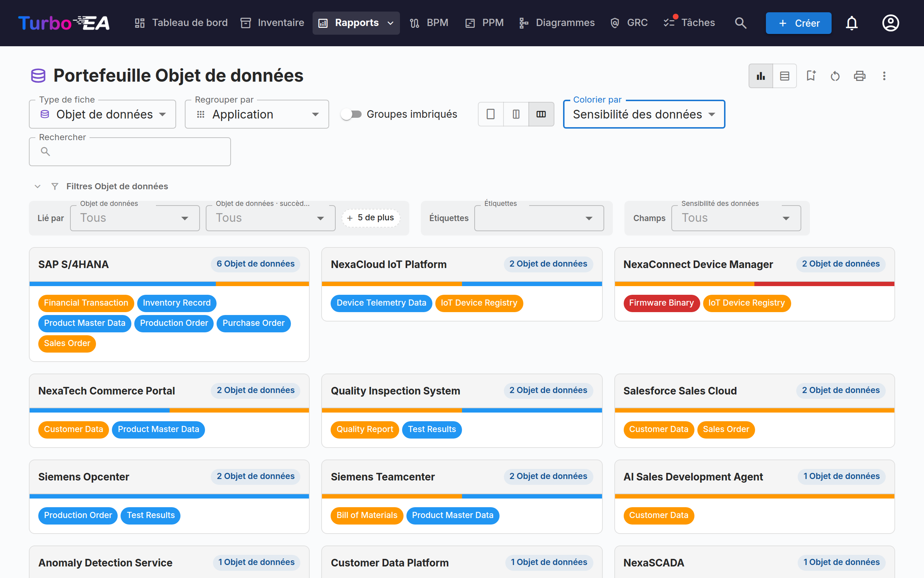
Task: Click IoT Device Registry under NexaCloud IoT Platform
Action: (479, 303)
